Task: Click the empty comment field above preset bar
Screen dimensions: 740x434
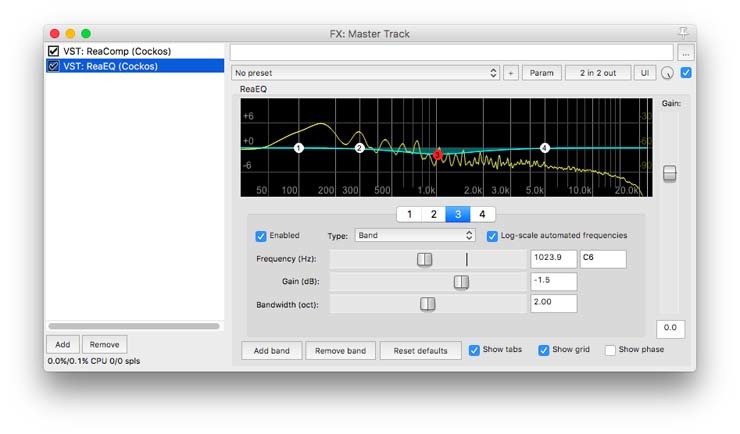Action: [452, 52]
